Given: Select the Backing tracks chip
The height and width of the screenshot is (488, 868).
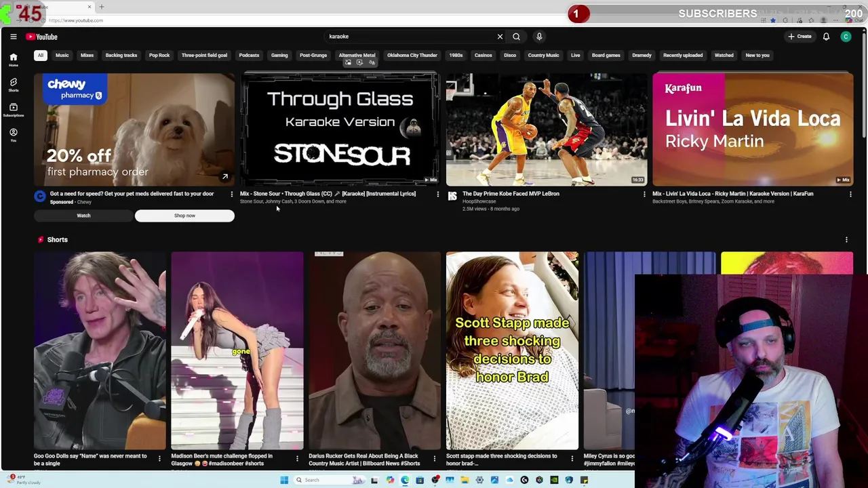Looking at the screenshot, I should [121, 56].
